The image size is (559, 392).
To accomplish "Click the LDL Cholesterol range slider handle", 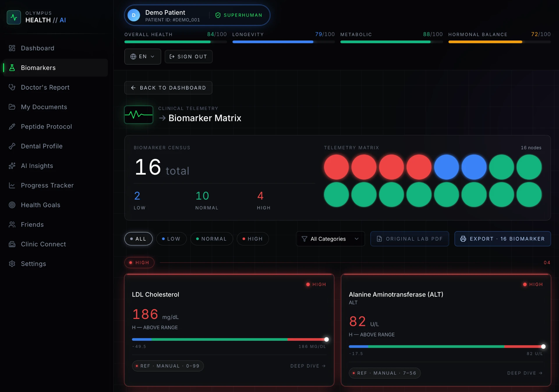I will tap(326, 339).
